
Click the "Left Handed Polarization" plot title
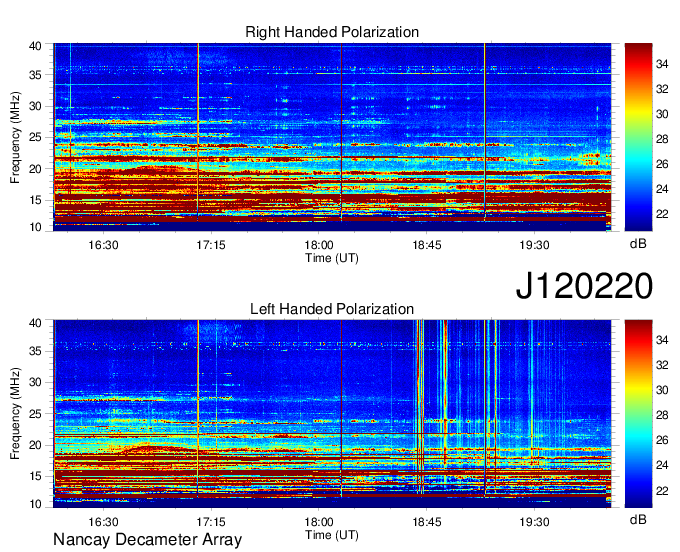(x=332, y=309)
